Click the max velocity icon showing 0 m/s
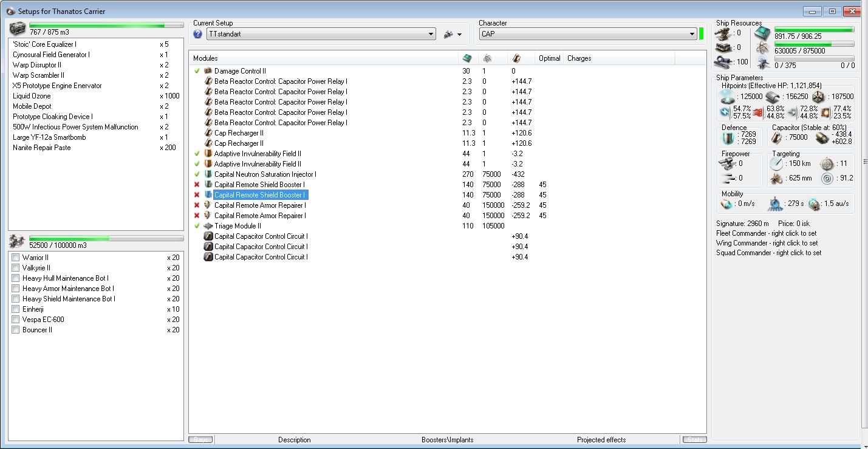 click(726, 204)
